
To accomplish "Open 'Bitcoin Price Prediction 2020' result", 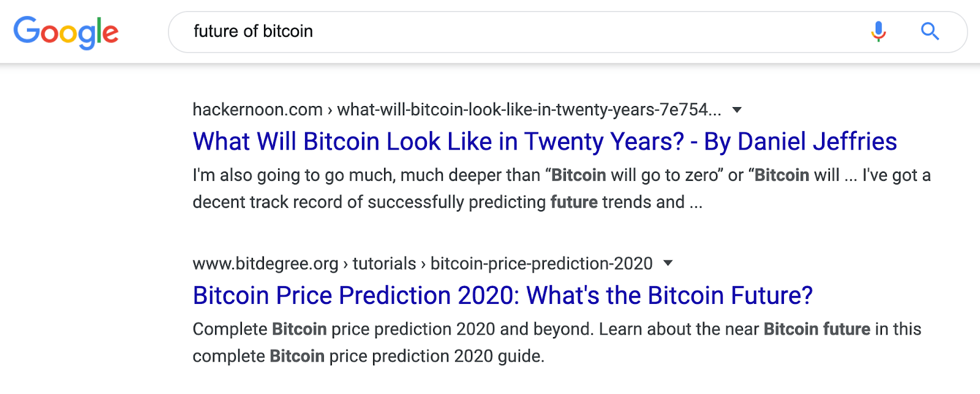I will pyautogui.click(x=503, y=295).
